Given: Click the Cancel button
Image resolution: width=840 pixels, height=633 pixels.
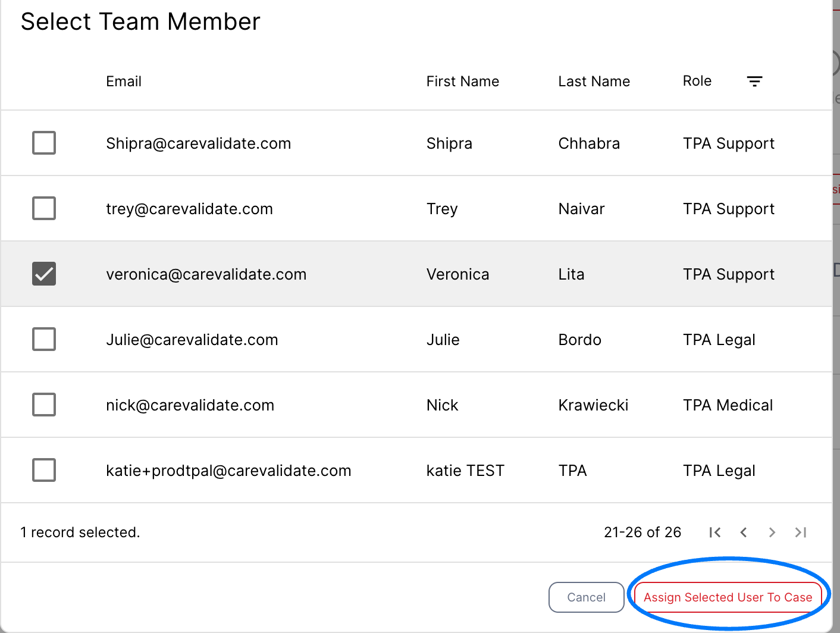Looking at the screenshot, I should 587,597.
